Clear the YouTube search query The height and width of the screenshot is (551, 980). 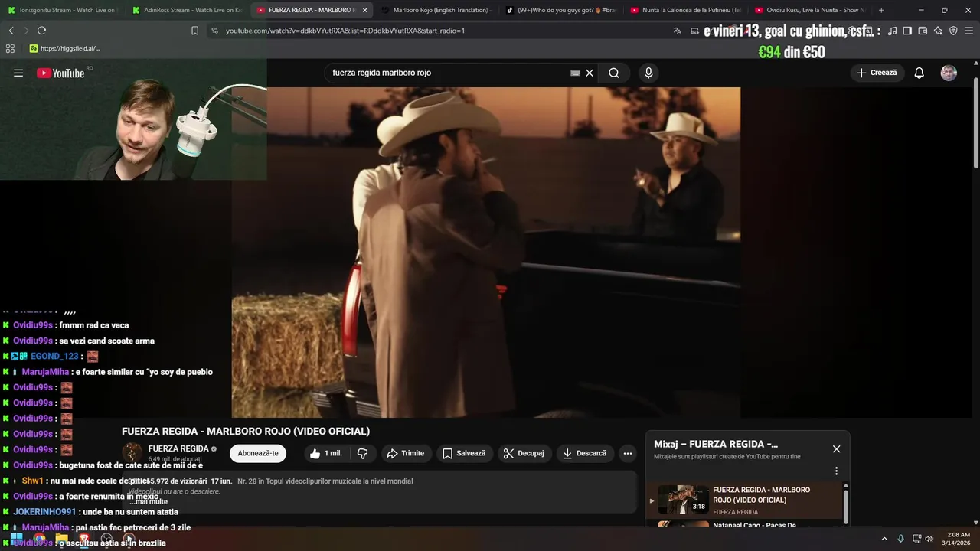coord(590,73)
